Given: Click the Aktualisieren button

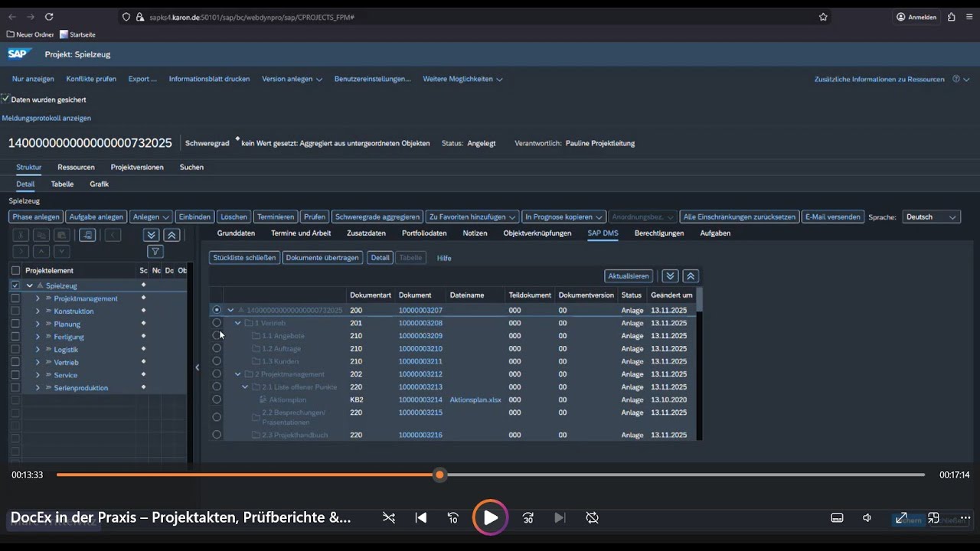Looking at the screenshot, I should [629, 276].
